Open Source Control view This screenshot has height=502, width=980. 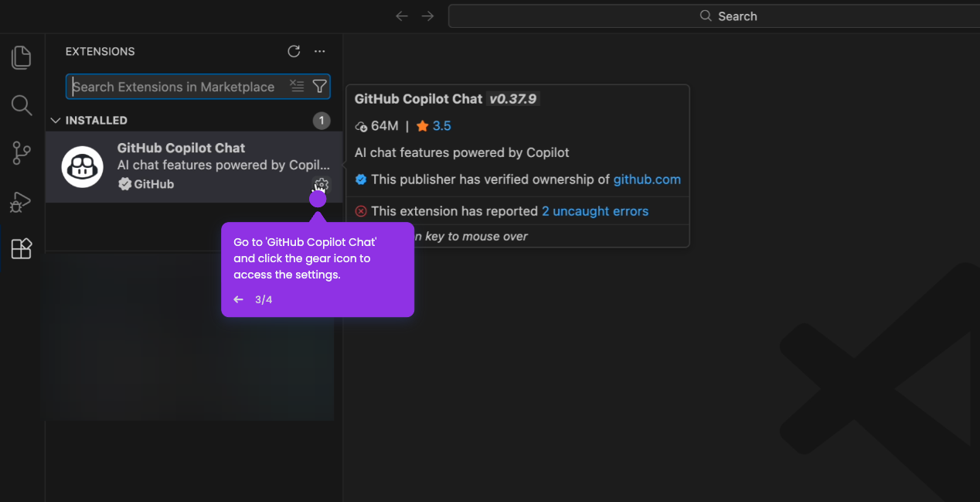tap(22, 153)
